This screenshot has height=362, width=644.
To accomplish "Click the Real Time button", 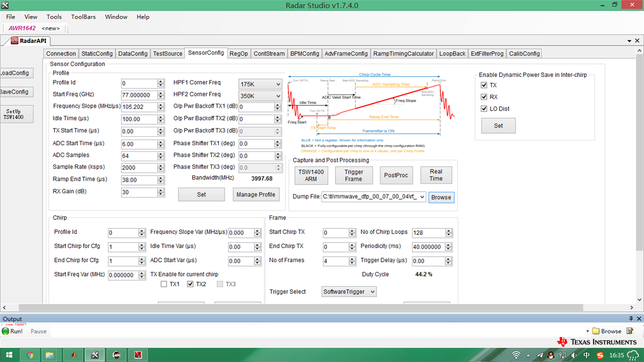I will (436, 175).
